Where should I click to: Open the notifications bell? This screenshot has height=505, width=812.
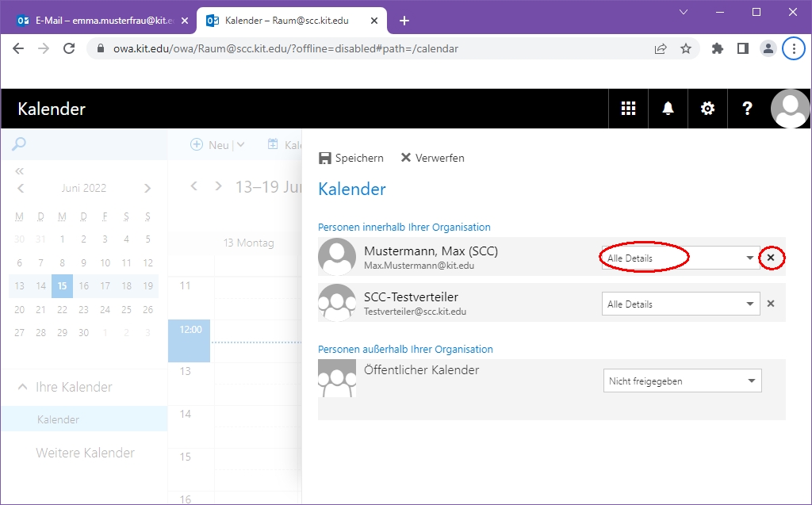click(668, 109)
